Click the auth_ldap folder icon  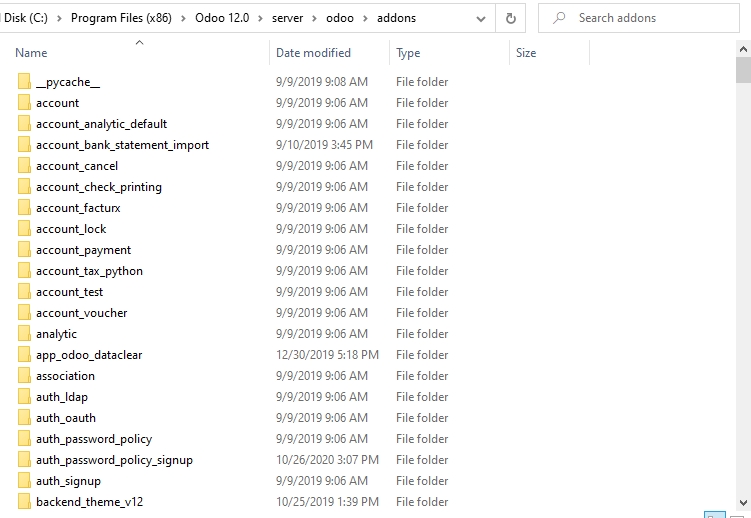[x=24, y=397]
